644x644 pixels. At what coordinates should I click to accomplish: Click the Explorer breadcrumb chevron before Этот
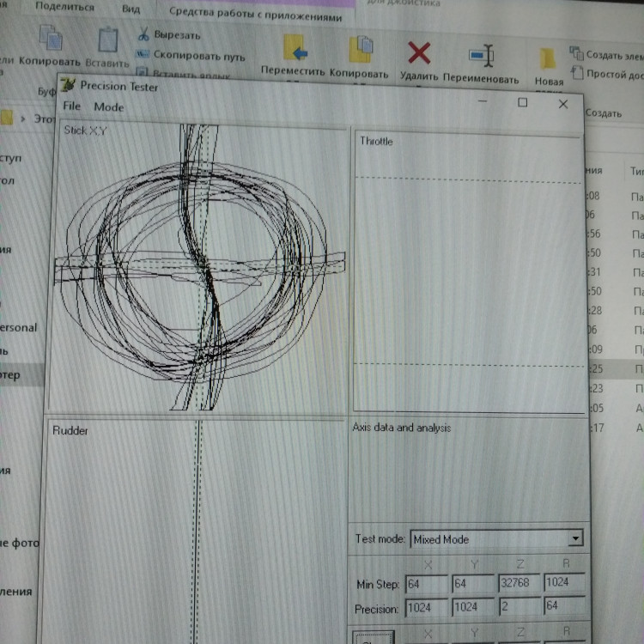(23, 118)
